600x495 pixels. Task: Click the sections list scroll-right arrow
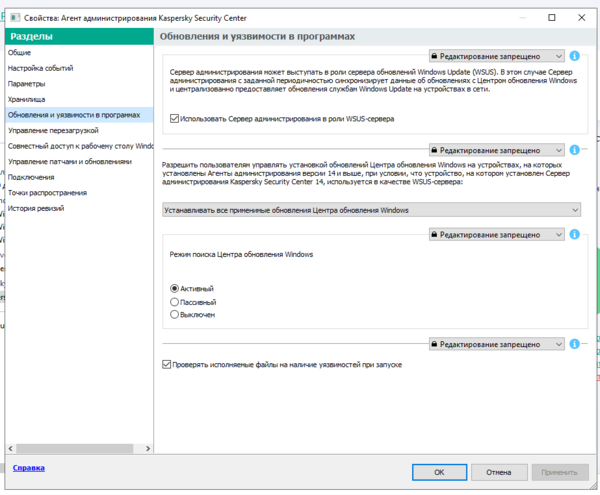pyautogui.click(x=148, y=448)
